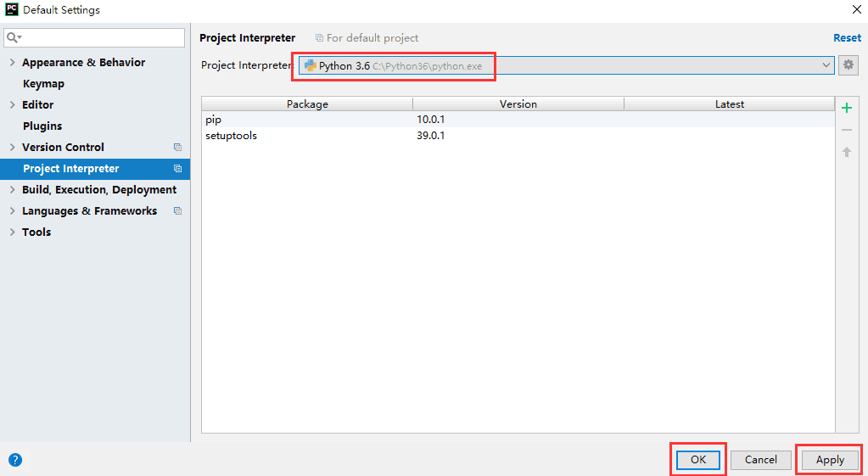The width and height of the screenshot is (868, 476).
Task: Click the Cancel button
Action: pos(760,459)
